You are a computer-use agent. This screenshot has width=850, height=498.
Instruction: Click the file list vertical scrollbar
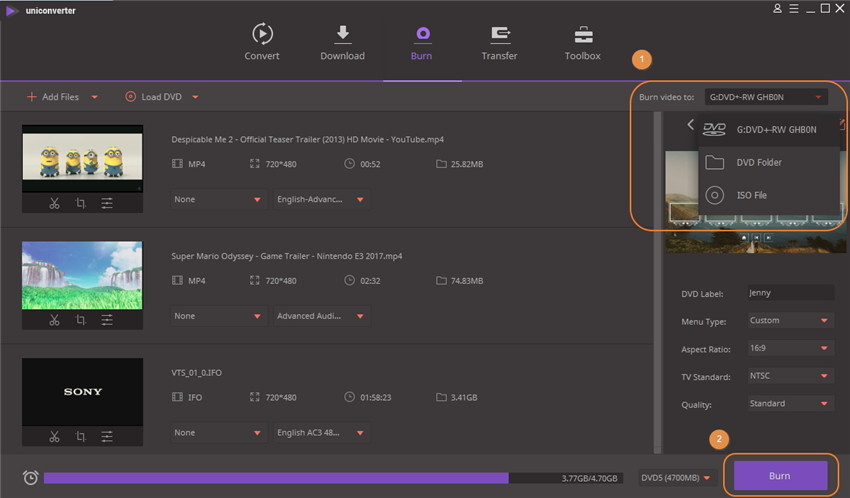658,282
